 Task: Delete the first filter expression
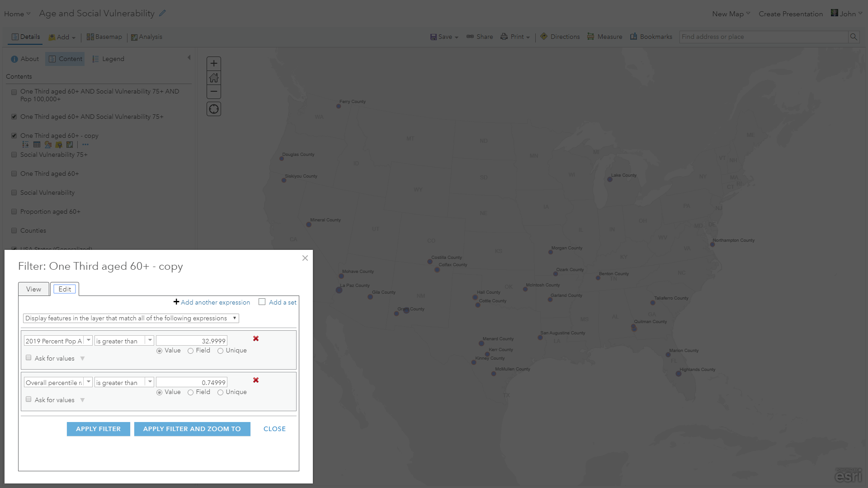[256, 338]
